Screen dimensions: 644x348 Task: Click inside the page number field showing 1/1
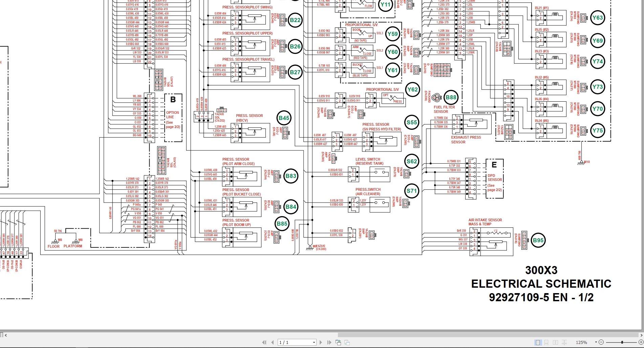[291, 342]
